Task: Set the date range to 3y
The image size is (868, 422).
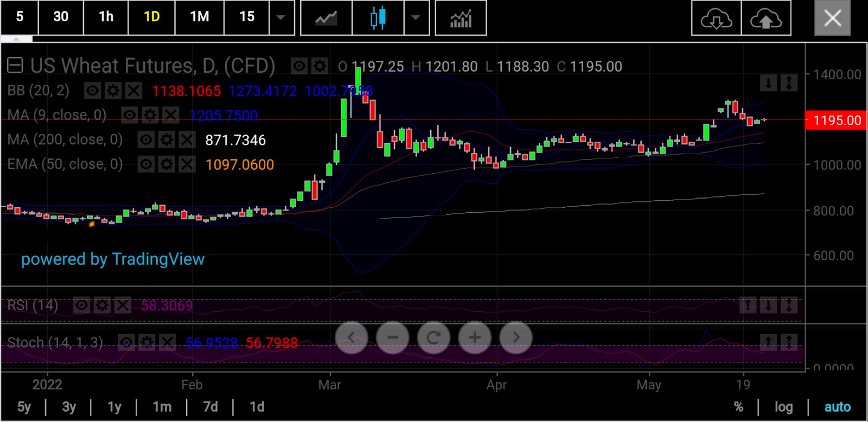Action: 69,407
